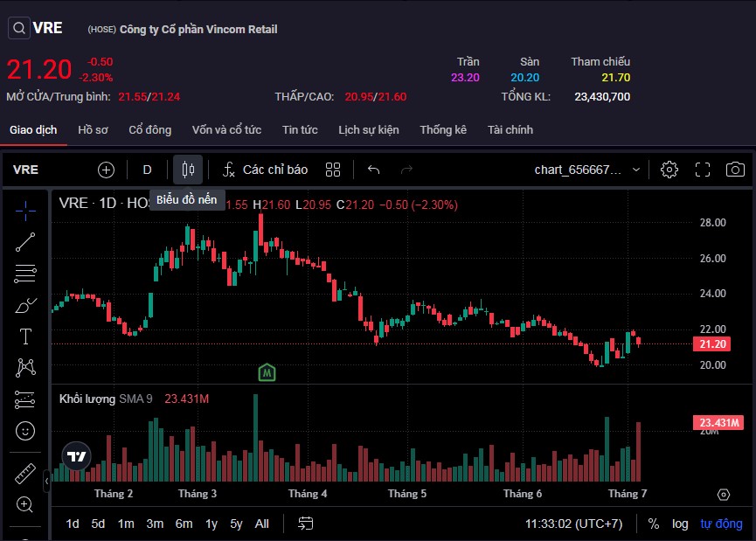Set chart range to 6m
Screen dimensions: 756x541
click(184, 524)
